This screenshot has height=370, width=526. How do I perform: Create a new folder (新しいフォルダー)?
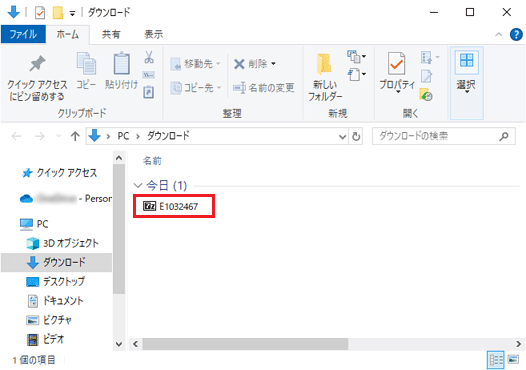pos(324,77)
